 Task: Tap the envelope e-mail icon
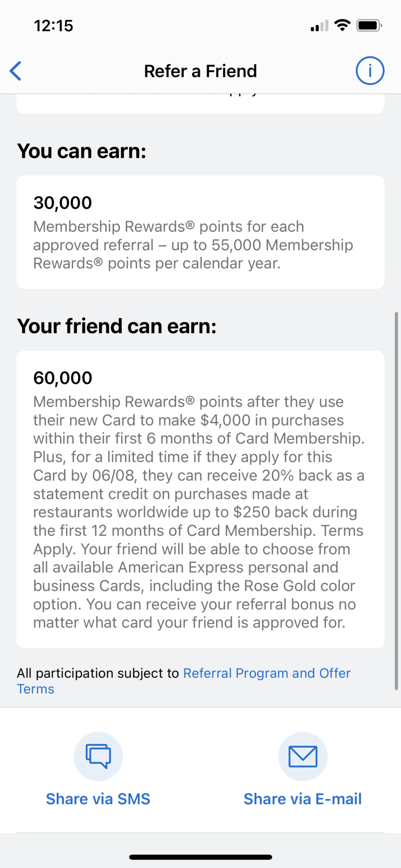(x=303, y=756)
